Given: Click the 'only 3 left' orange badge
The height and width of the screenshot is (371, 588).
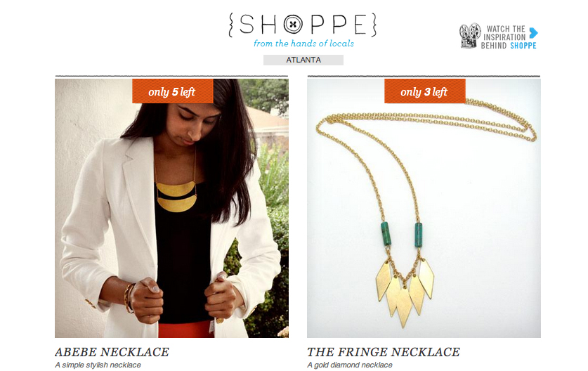Looking at the screenshot, I should tap(425, 91).
